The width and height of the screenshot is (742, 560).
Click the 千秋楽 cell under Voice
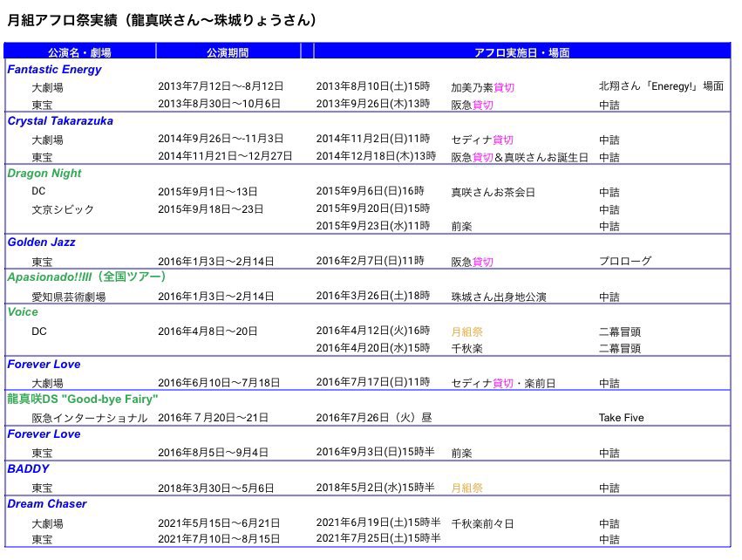(467, 348)
